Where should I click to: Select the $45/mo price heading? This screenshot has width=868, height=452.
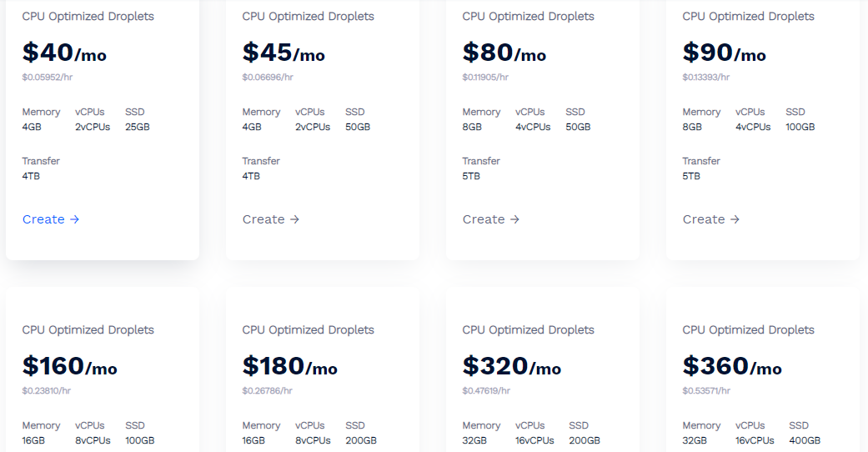[283, 53]
